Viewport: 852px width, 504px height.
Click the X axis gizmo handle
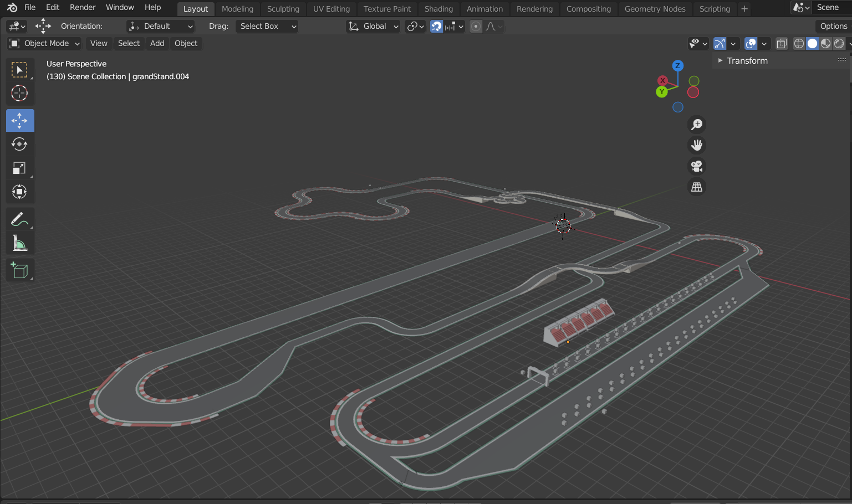[x=662, y=80]
